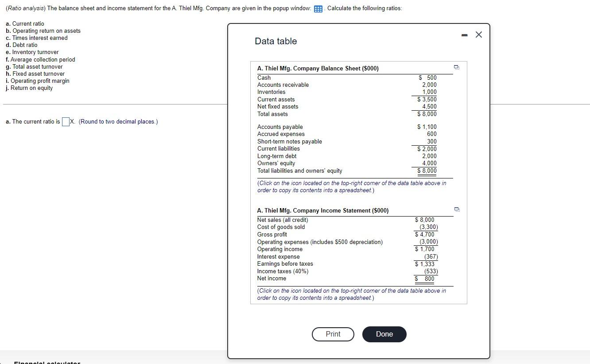The image size is (590, 364).
Task: Click the Income Statement table header
Action: (323, 210)
